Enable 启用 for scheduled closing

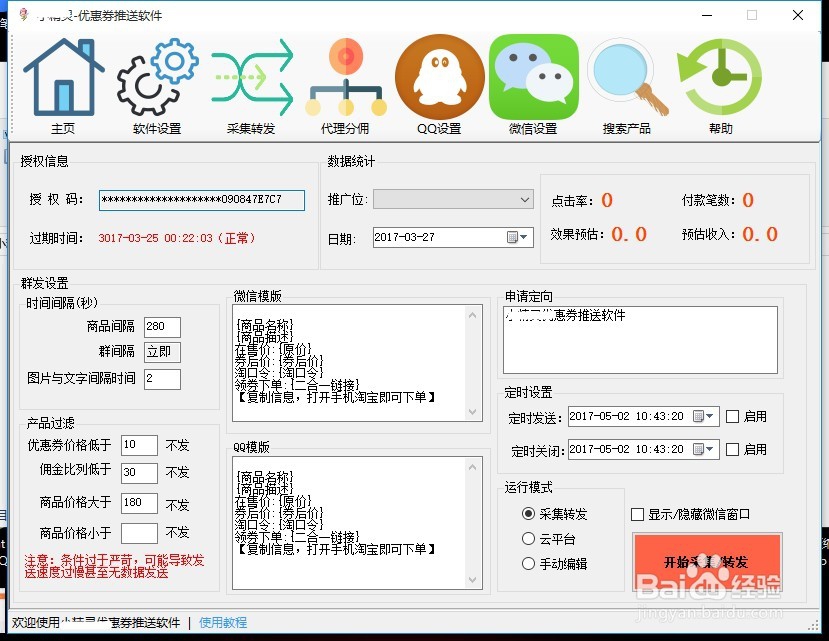(x=731, y=449)
